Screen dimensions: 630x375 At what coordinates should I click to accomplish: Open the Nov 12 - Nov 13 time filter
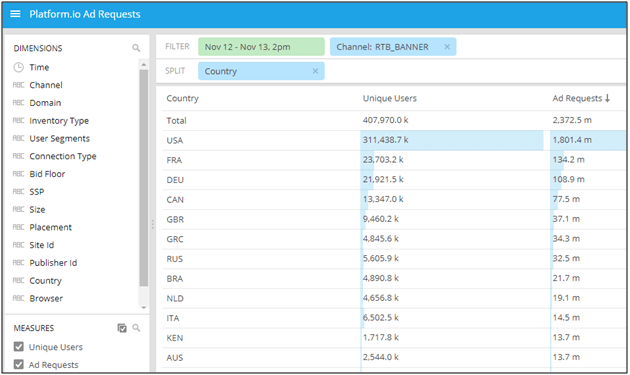(x=261, y=47)
